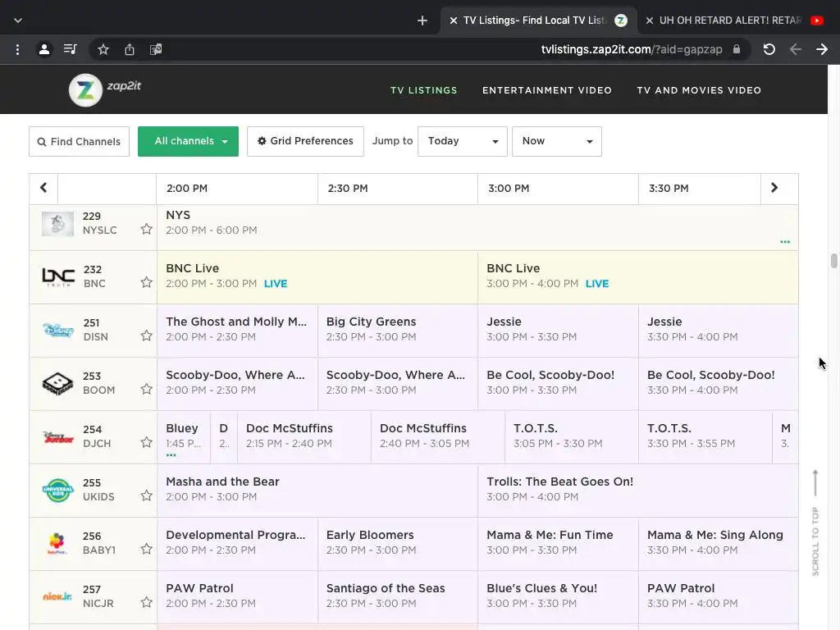Click the address bar URL field
The image size is (840, 630).
coord(631,50)
